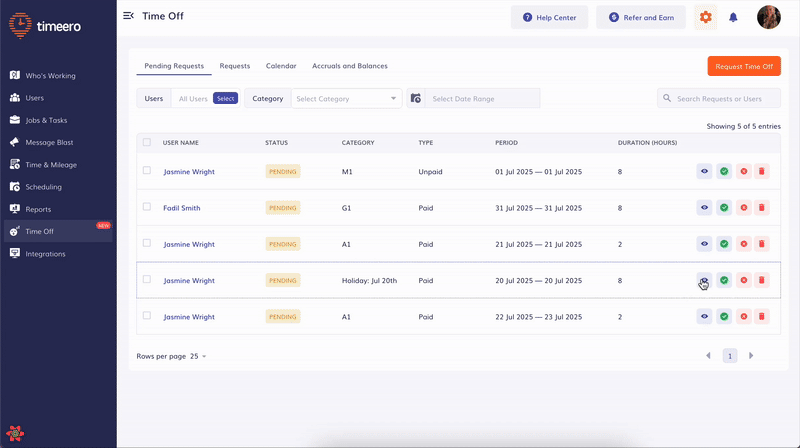Reject the M1 request with red X
Image resolution: width=800 pixels, height=448 pixels.
(x=743, y=172)
